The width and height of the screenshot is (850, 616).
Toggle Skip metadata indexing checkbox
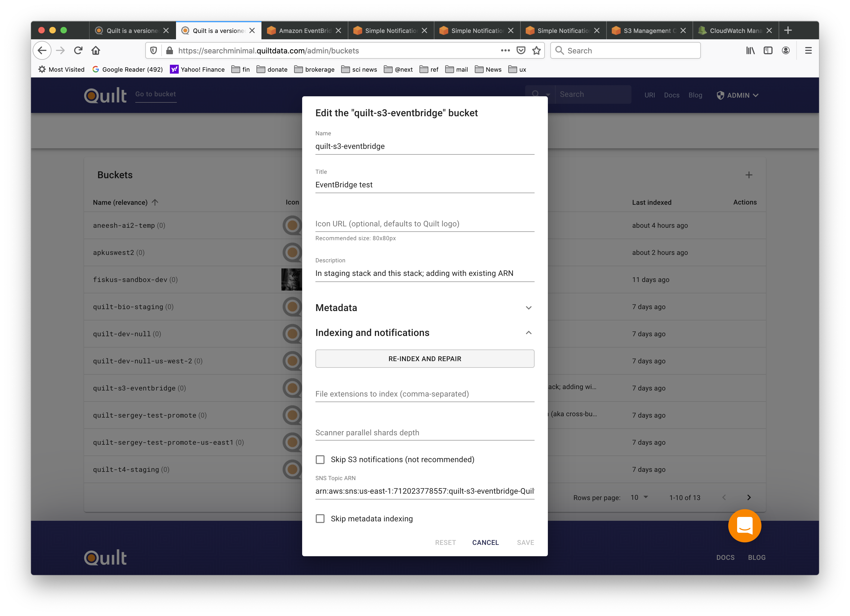(x=320, y=519)
